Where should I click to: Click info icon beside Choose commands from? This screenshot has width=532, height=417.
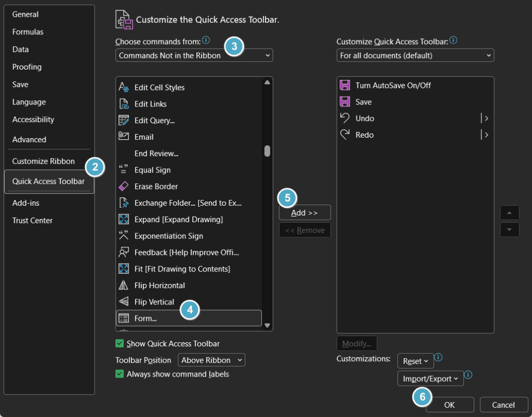206,41
